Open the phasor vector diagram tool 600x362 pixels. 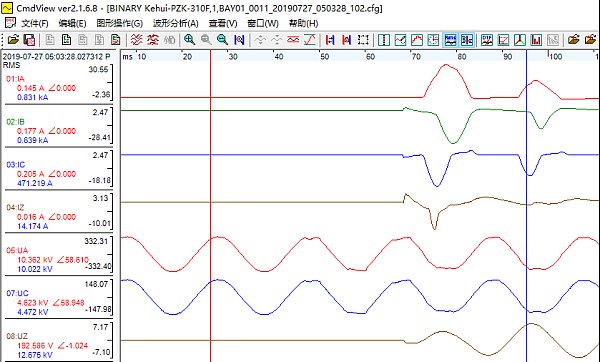coord(520,39)
